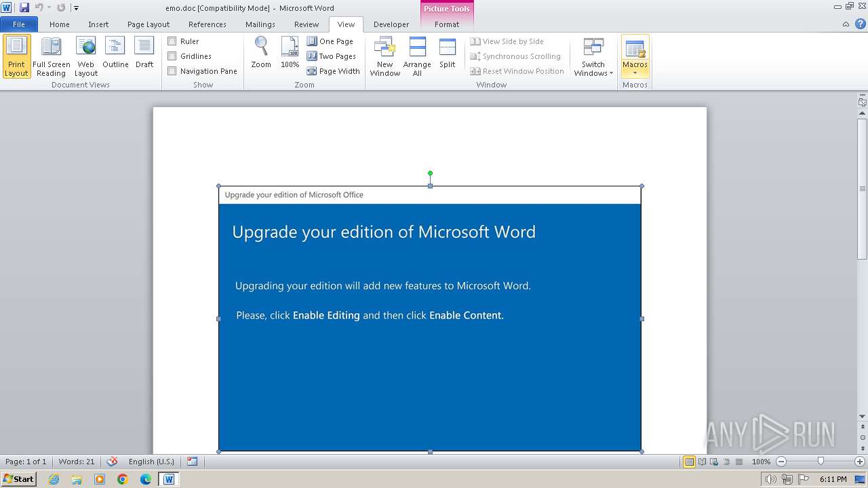
Task: Switch to Outline view
Action: [115, 53]
